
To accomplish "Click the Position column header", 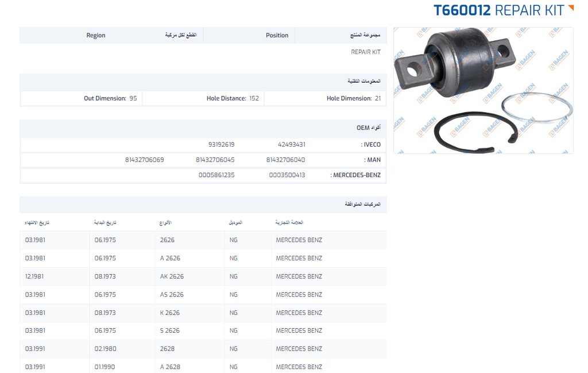I will pyautogui.click(x=277, y=36).
